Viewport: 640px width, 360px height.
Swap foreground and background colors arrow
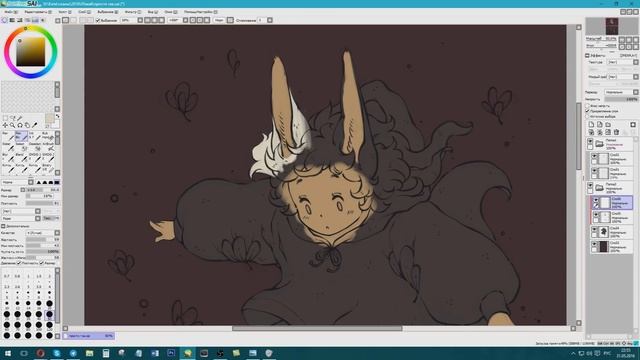(x=58, y=116)
